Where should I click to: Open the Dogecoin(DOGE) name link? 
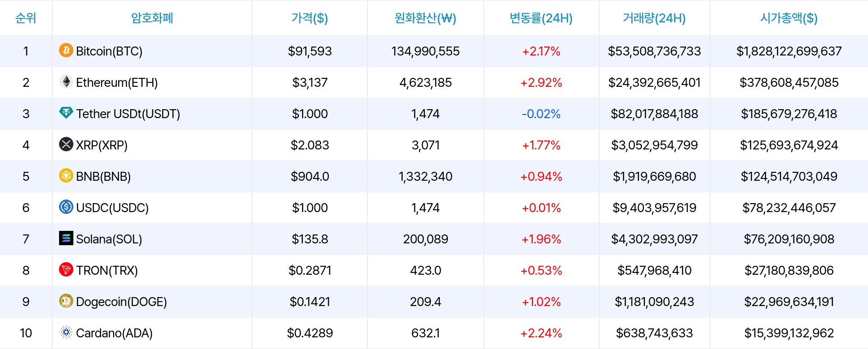[121, 302]
